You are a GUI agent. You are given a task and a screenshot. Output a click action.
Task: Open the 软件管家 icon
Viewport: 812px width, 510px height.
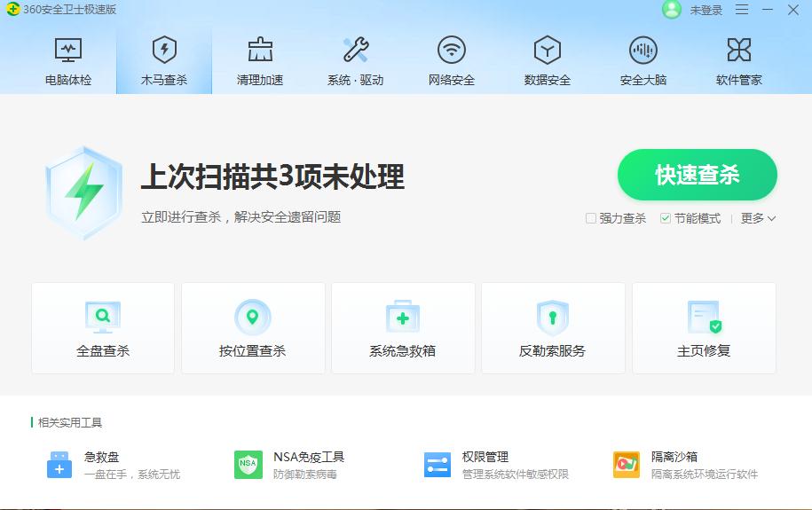tap(739, 50)
